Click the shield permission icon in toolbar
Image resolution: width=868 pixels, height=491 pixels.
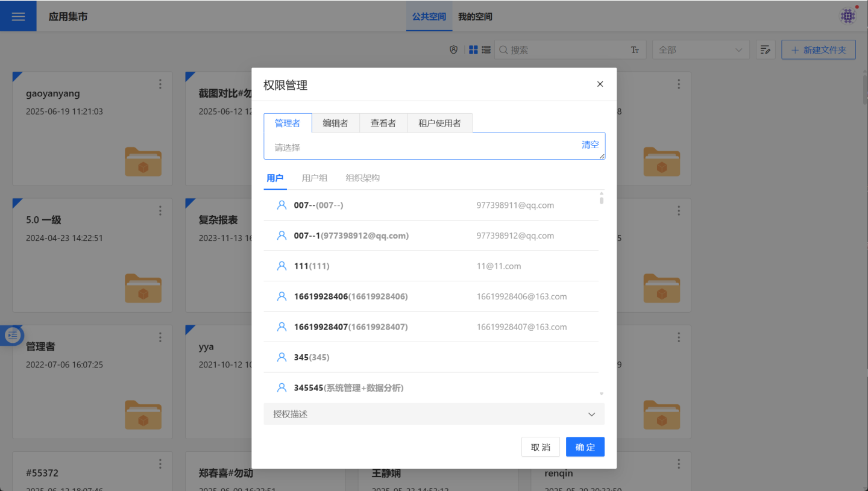click(x=454, y=50)
